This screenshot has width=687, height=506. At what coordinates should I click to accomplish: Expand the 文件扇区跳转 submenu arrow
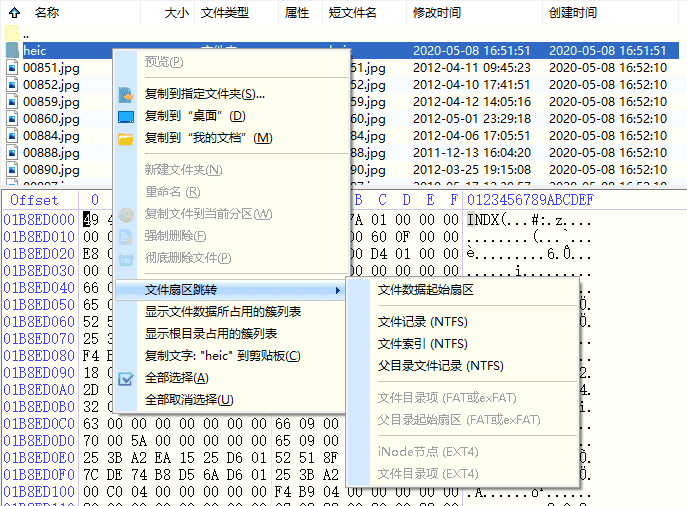337,290
